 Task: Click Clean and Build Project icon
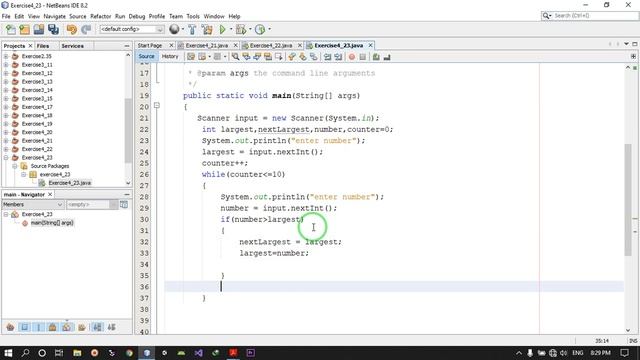[207, 29]
